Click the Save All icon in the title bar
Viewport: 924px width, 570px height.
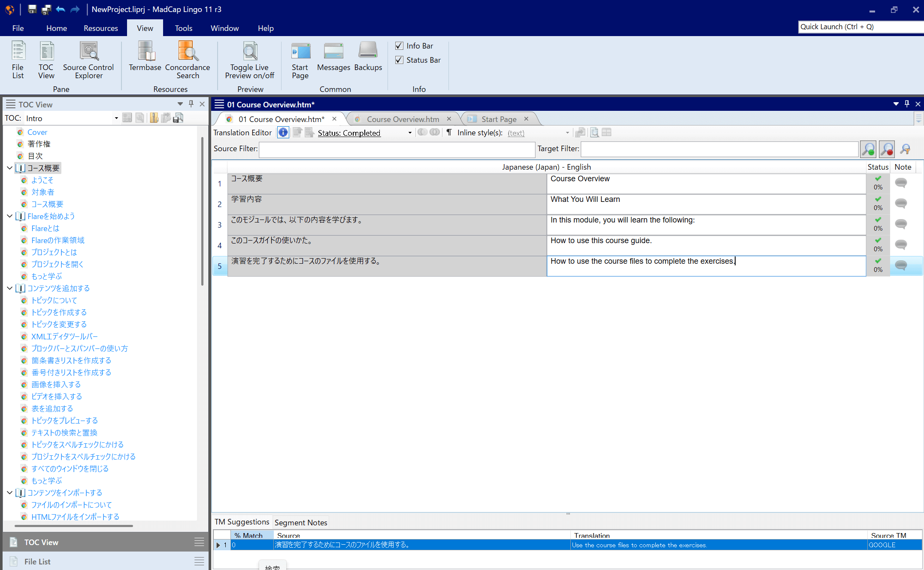[x=46, y=9]
